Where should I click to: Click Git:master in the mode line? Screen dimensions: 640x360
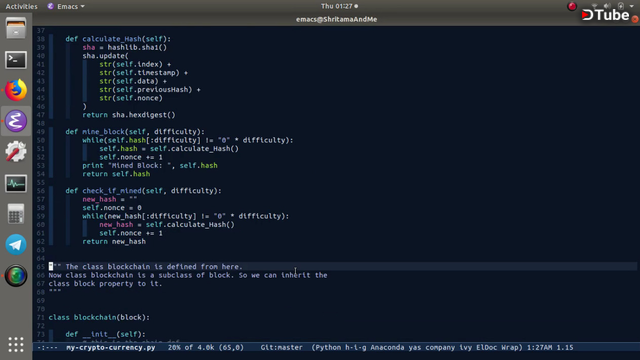282,347
